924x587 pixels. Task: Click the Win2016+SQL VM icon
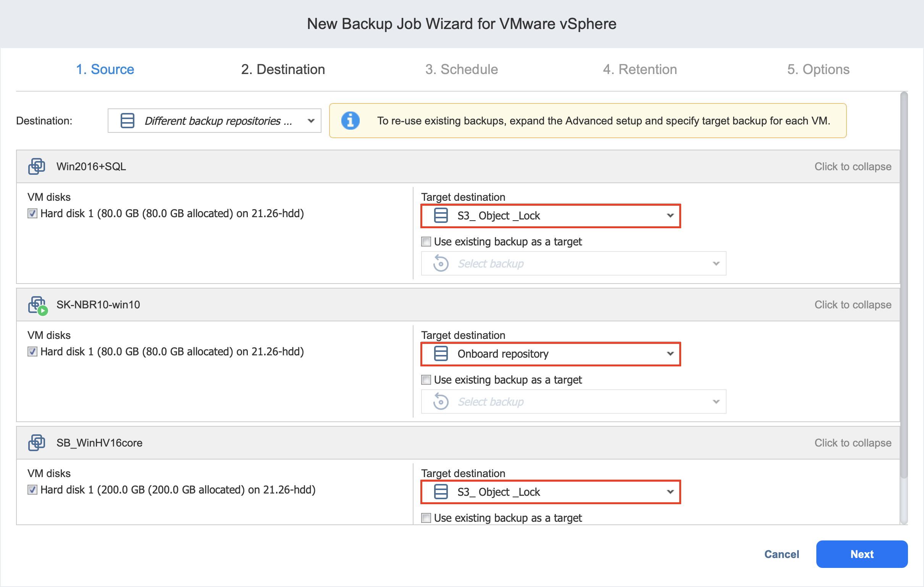(x=36, y=166)
